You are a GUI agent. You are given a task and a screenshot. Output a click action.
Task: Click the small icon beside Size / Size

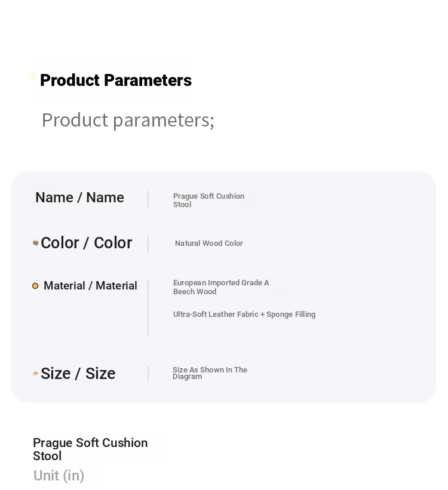(36, 374)
